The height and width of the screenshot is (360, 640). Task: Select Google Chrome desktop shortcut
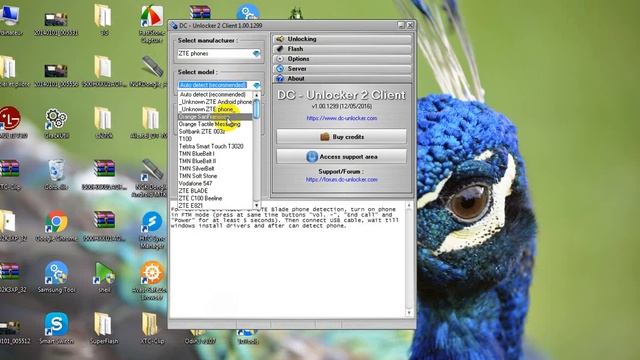tap(56, 226)
